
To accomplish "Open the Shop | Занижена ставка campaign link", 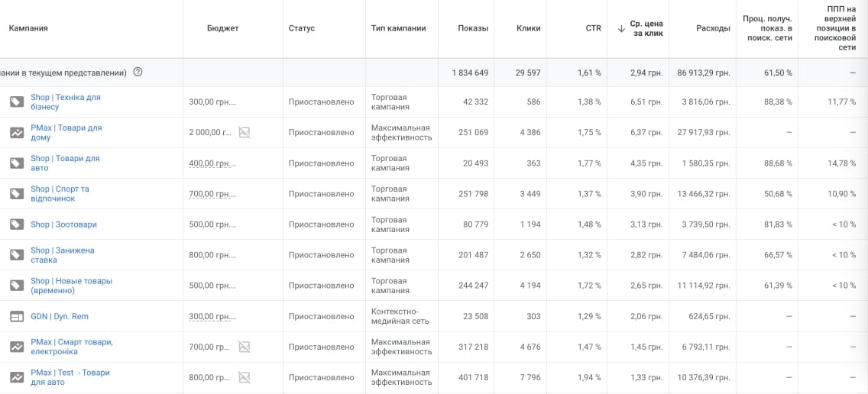I will pos(63,255).
